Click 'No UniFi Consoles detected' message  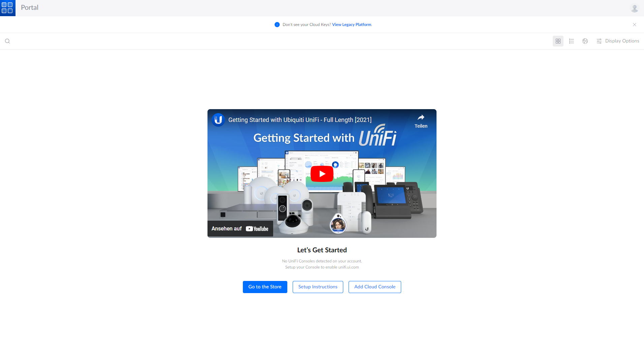pos(322,261)
